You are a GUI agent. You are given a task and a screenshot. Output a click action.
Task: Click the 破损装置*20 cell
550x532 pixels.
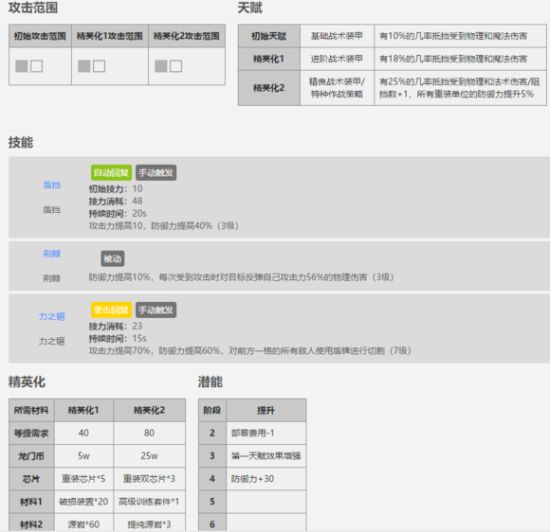pyautogui.click(x=84, y=502)
